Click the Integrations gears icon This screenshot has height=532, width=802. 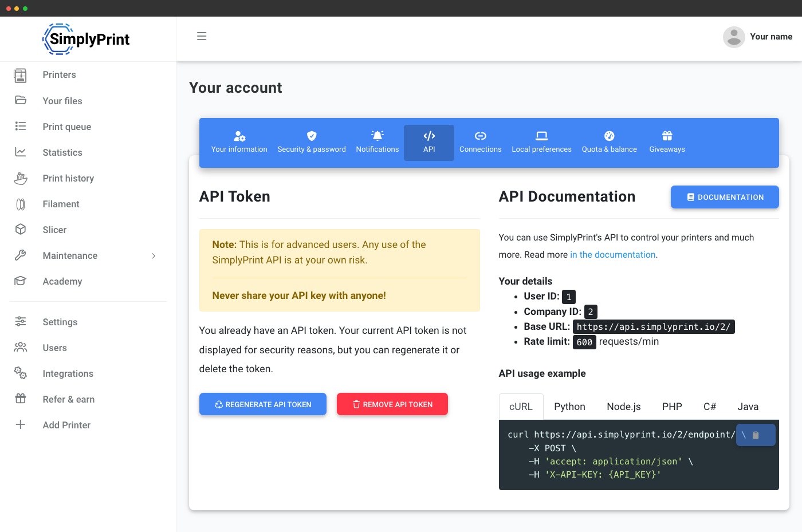click(x=21, y=373)
